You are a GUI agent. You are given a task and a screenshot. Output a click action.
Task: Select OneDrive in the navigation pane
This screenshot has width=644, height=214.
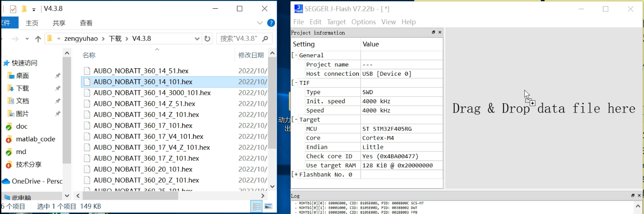click(32, 181)
